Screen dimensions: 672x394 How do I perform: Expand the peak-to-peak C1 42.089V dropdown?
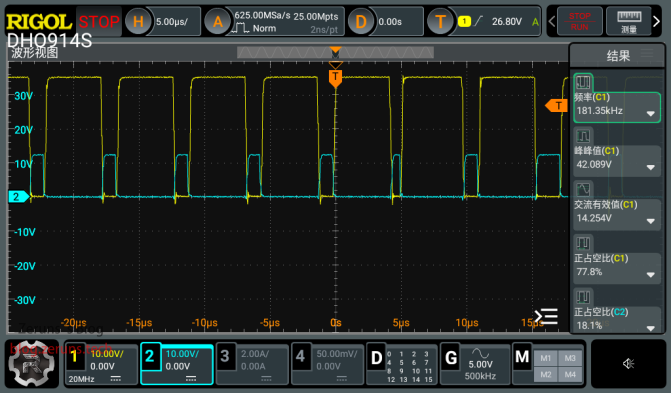pyautogui.click(x=651, y=167)
